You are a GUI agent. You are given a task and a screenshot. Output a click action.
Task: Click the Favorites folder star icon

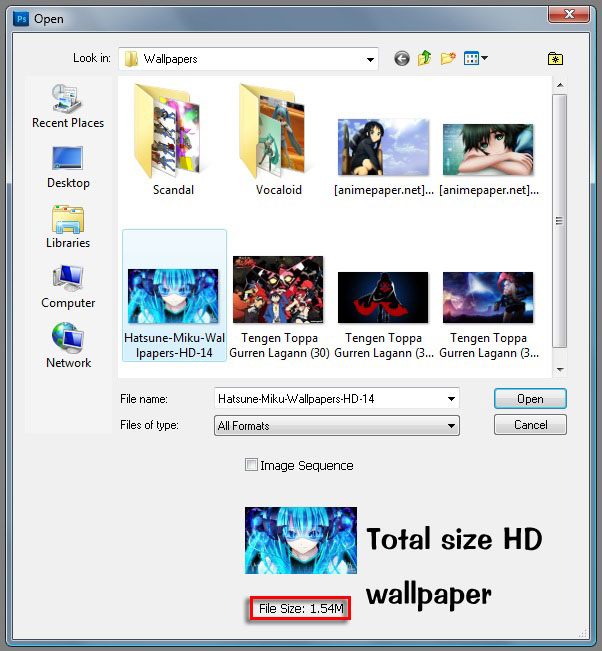[555, 59]
